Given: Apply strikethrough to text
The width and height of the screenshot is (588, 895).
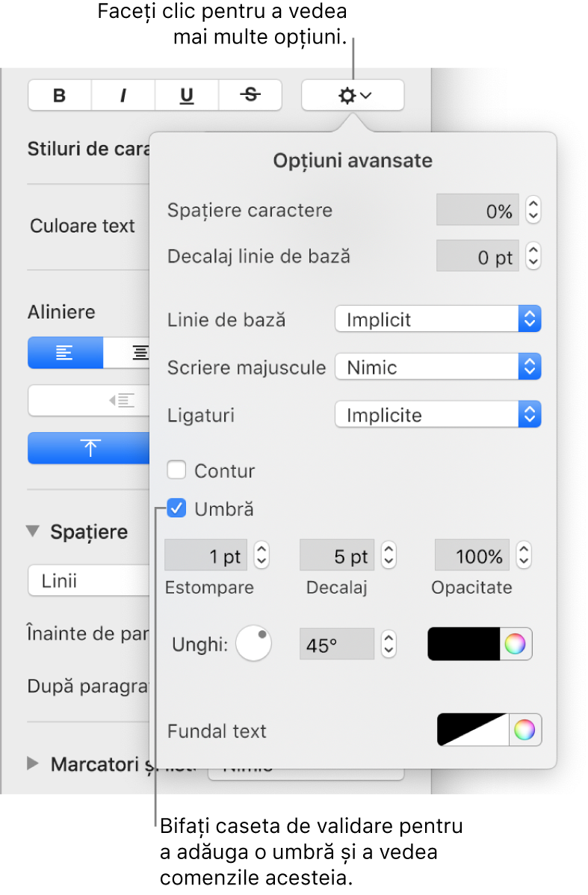Looking at the screenshot, I should point(250,95).
